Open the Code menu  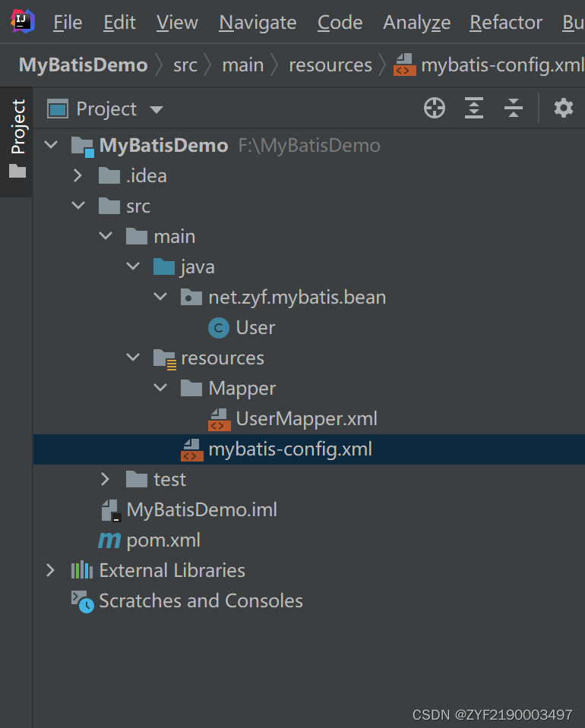click(340, 22)
